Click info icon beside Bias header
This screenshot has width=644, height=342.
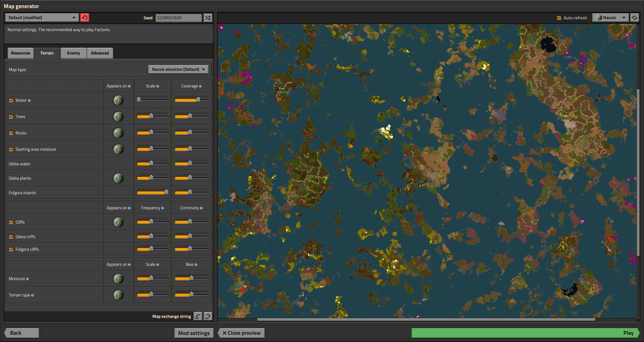point(196,265)
